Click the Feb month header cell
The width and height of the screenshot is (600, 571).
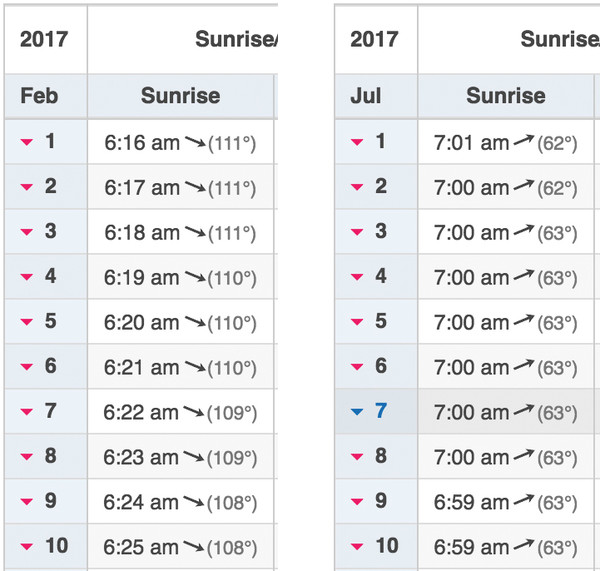40,96
